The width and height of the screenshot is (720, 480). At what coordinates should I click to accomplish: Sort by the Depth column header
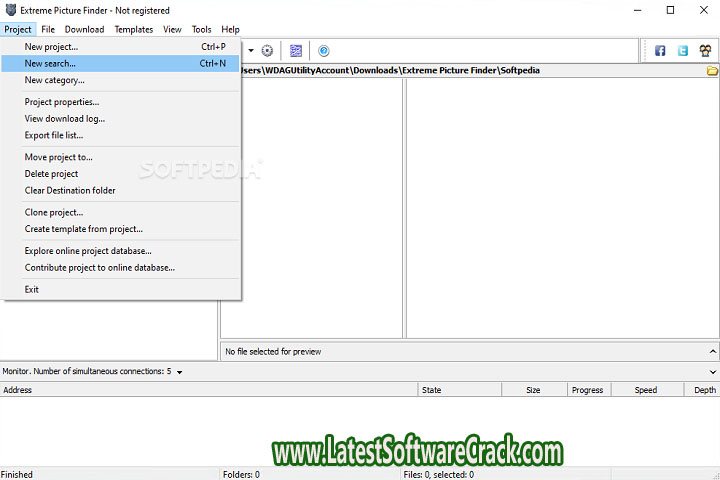coord(702,390)
